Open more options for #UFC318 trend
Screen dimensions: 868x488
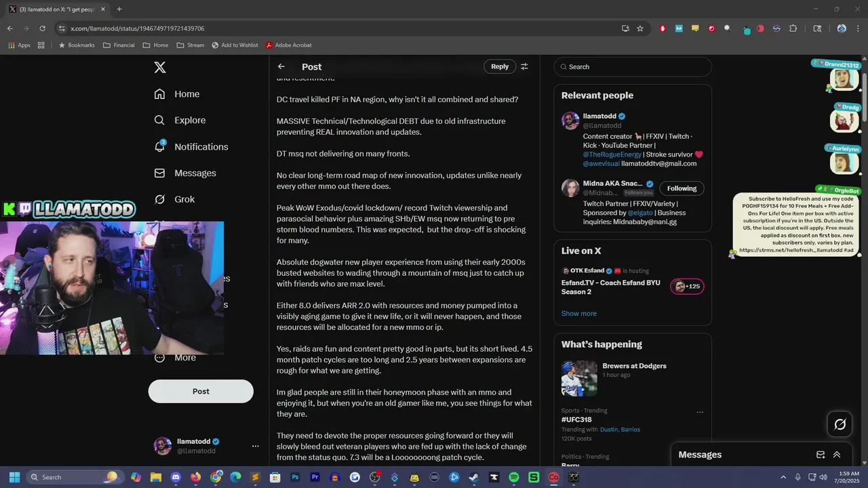(700, 412)
